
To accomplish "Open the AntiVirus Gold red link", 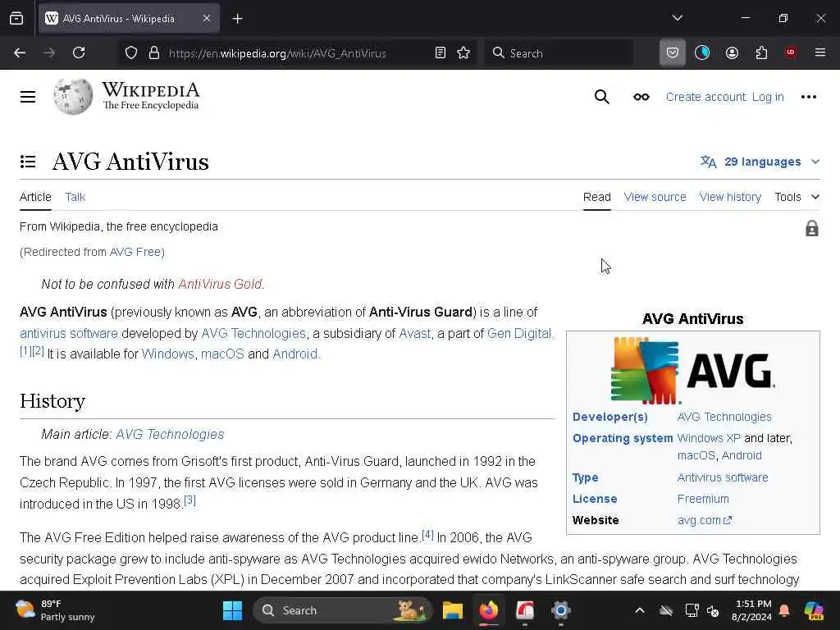I will pyautogui.click(x=220, y=284).
